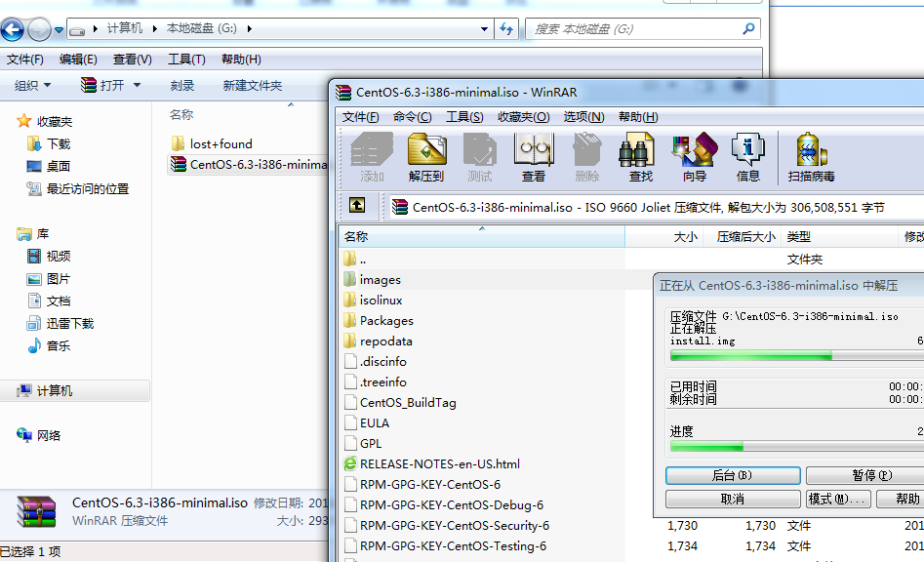Screen dimensions: 924x562
Task: Click the Delete (删除) toolbar icon
Action: click(587, 157)
